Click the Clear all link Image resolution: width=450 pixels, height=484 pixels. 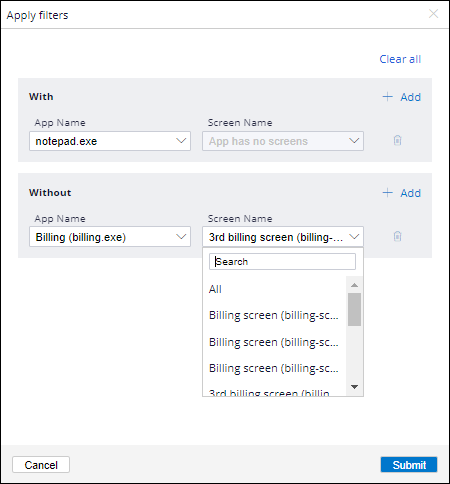pos(400,59)
